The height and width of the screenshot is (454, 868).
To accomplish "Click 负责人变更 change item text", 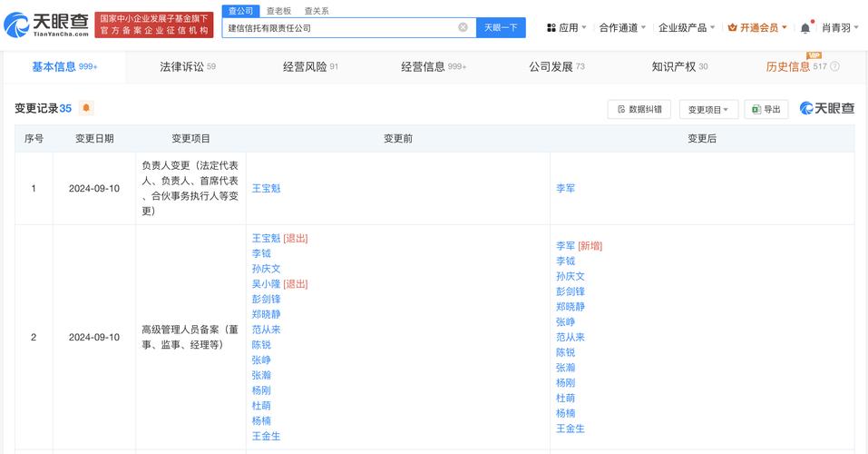I will pyautogui.click(x=190, y=188).
